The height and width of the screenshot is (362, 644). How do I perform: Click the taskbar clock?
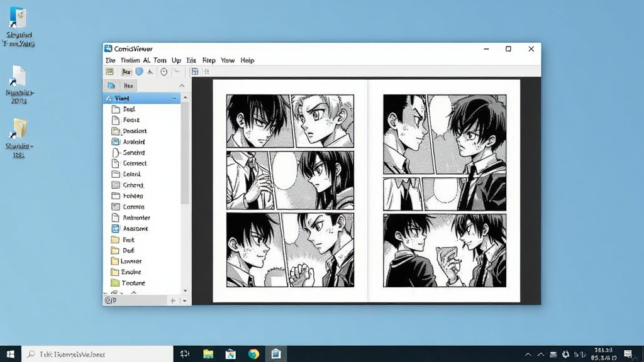[603, 354]
